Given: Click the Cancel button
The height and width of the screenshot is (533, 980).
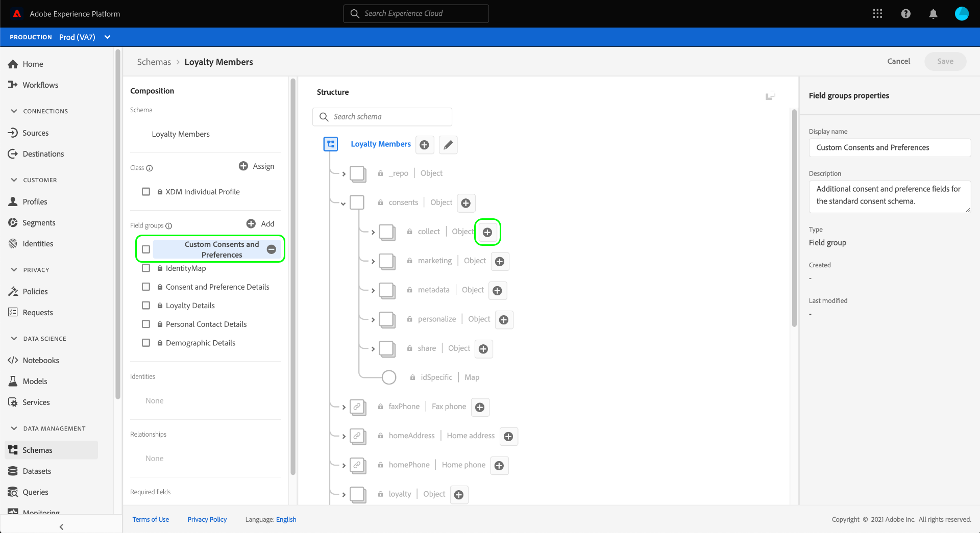Looking at the screenshot, I should click(x=898, y=61).
